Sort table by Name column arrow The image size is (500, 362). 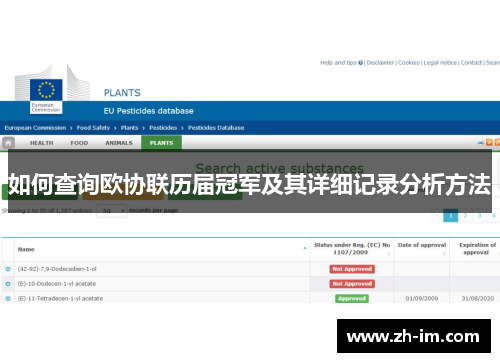[x=305, y=248]
